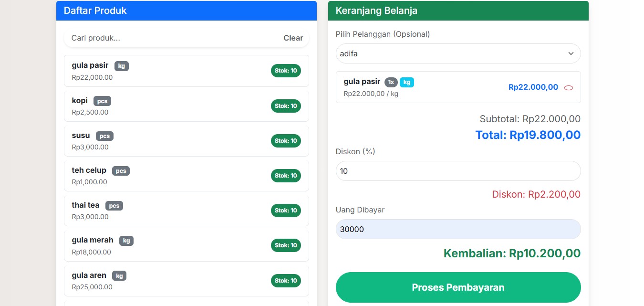Click the chevron on the adifa selector
This screenshot has width=644, height=306.
point(571,53)
